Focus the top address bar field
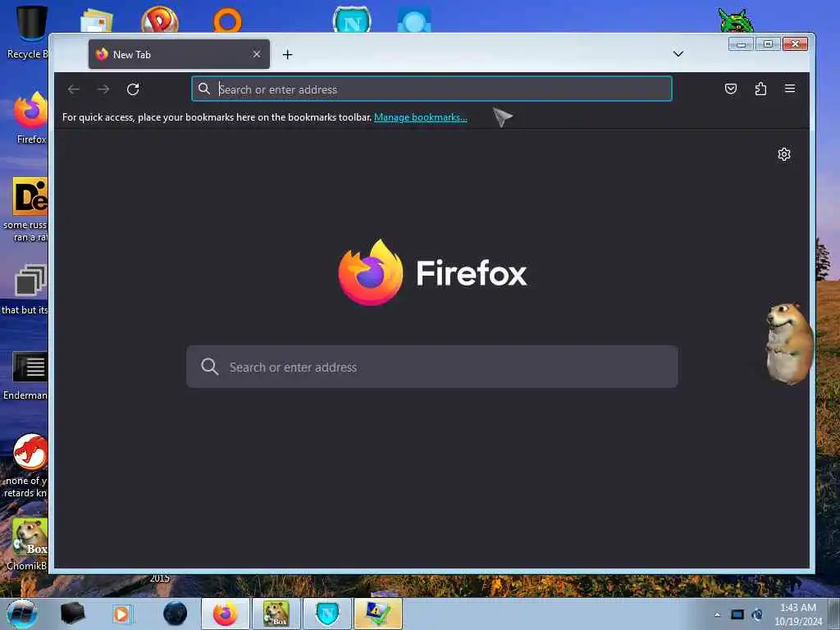 pos(431,89)
